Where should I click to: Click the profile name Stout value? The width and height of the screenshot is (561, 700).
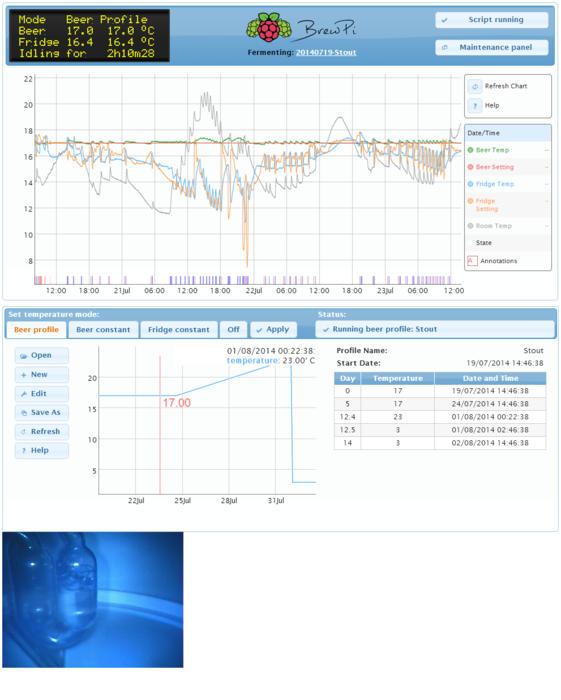tap(533, 351)
